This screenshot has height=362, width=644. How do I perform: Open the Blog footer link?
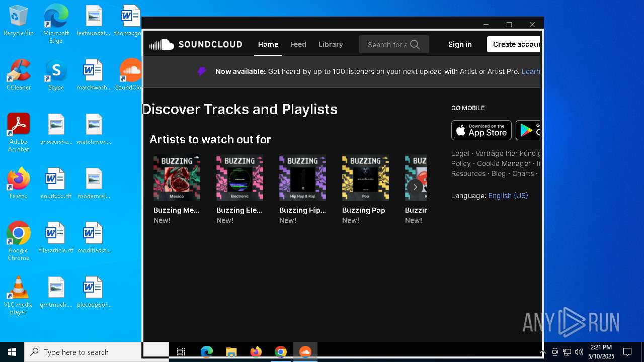(499, 173)
